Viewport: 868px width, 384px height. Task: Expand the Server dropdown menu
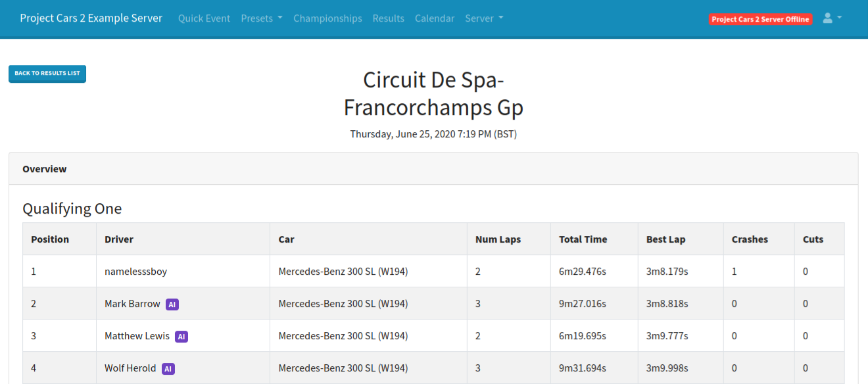click(x=484, y=18)
